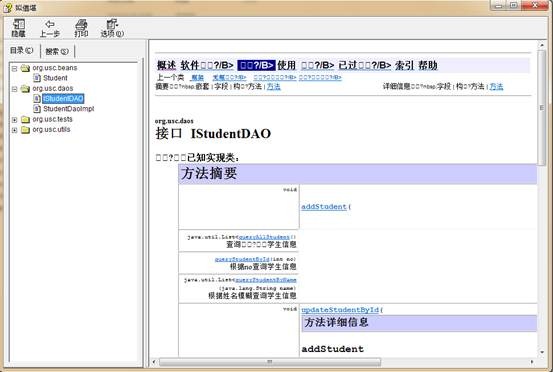Collapse the org.usc.daos tree node

click(x=14, y=89)
